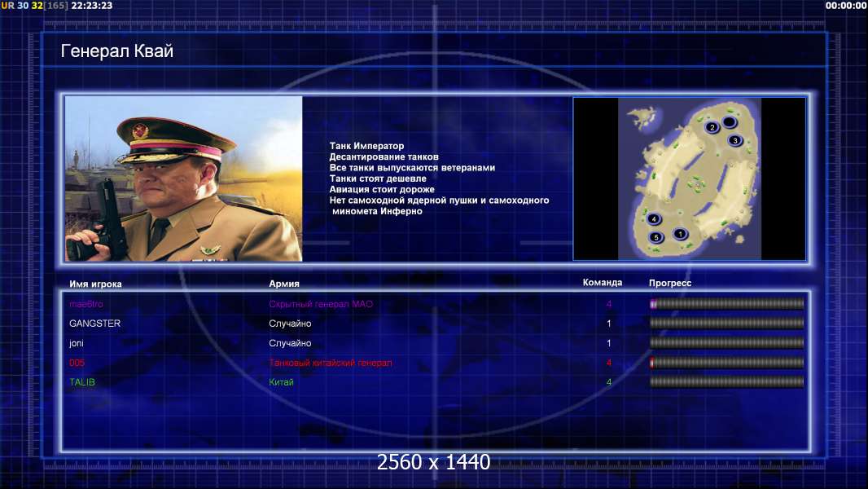This screenshot has width=868, height=489.
Task: Click 'Все танки выпускаются ветеранами'
Action: pyautogui.click(x=412, y=167)
